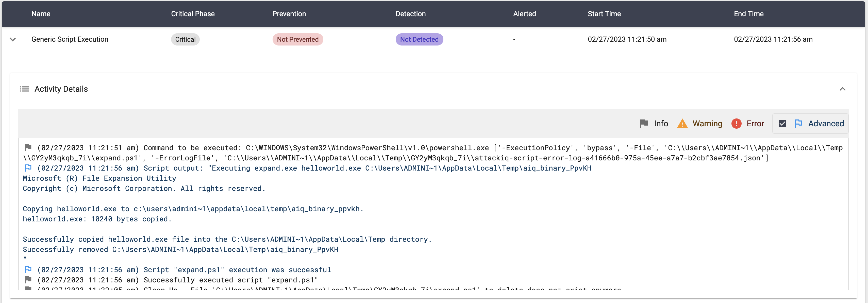This screenshot has height=303, width=868.
Task: Click the Not Prevented status badge
Action: 297,39
